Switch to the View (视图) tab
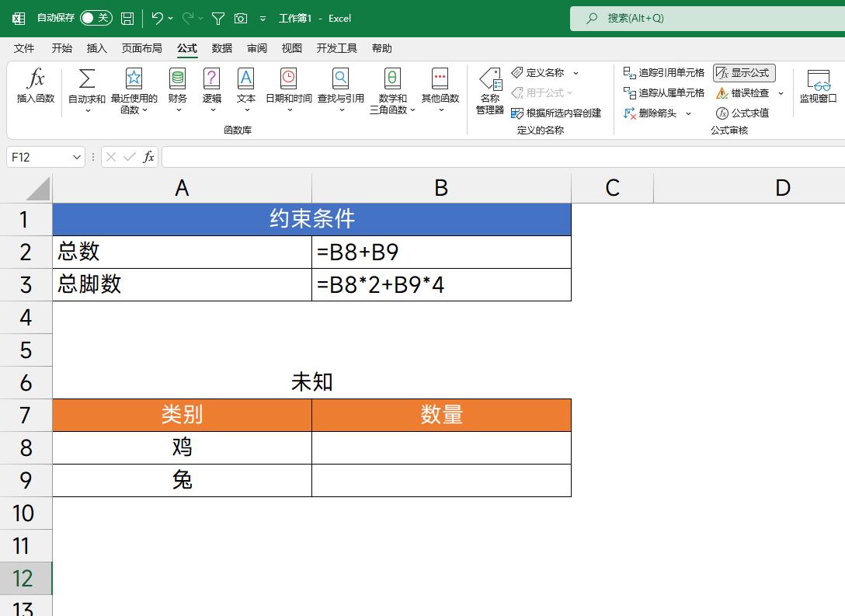This screenshot has width=845, height=616. click(291, 48)
